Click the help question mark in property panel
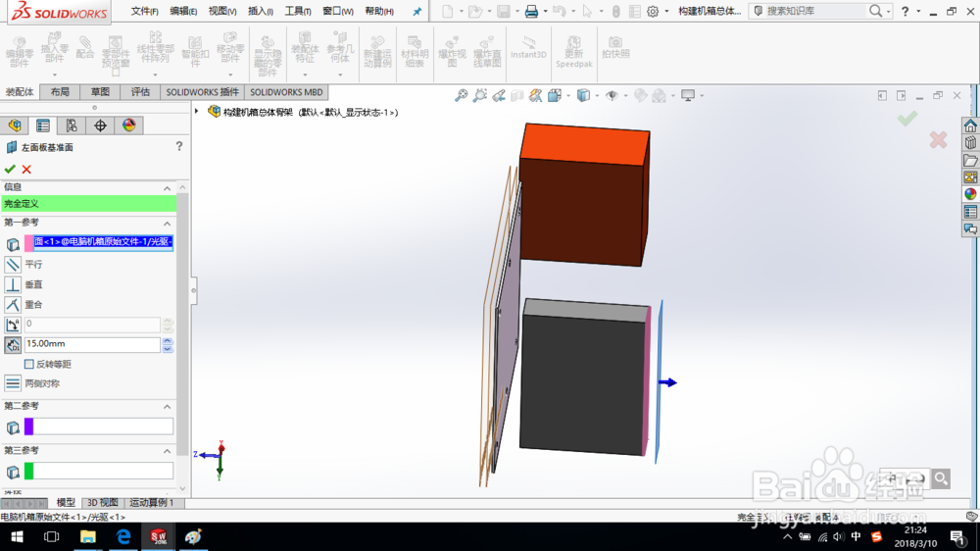The height and width of the screenshot is (551, 980). coord(179,146)
